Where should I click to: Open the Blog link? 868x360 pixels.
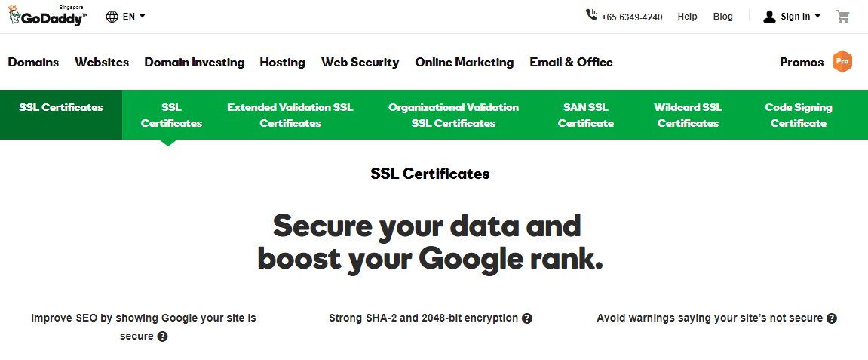tap(722, 17)
